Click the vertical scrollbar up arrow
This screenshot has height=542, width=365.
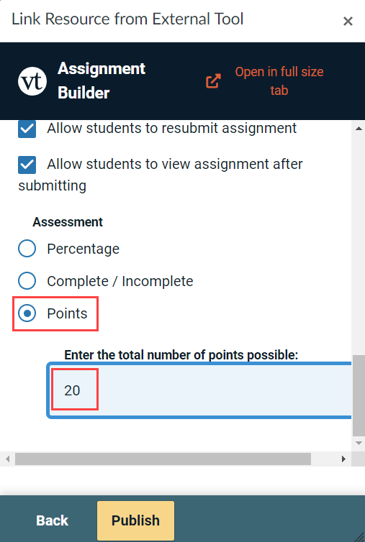point(358,129)
